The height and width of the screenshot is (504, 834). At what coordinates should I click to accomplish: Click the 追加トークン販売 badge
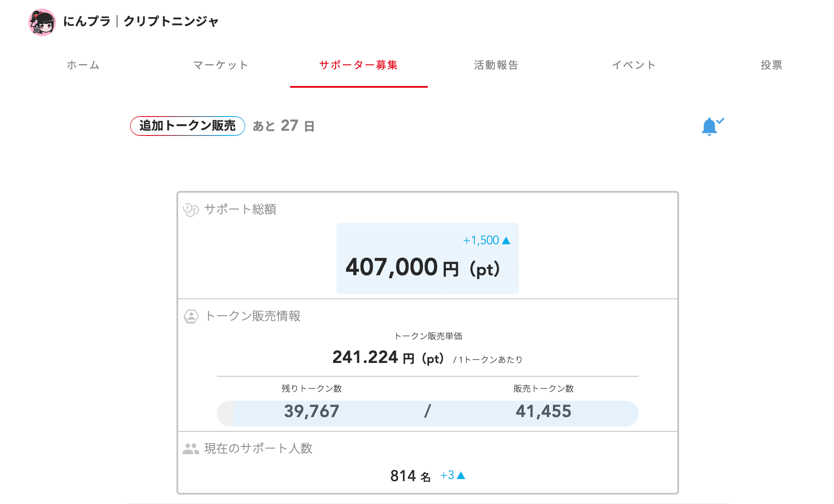[x=188, y=126]
